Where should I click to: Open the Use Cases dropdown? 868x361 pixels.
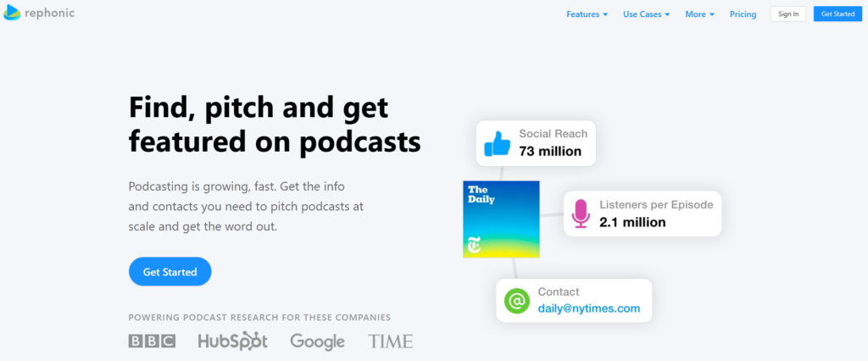tap(646, 14)
